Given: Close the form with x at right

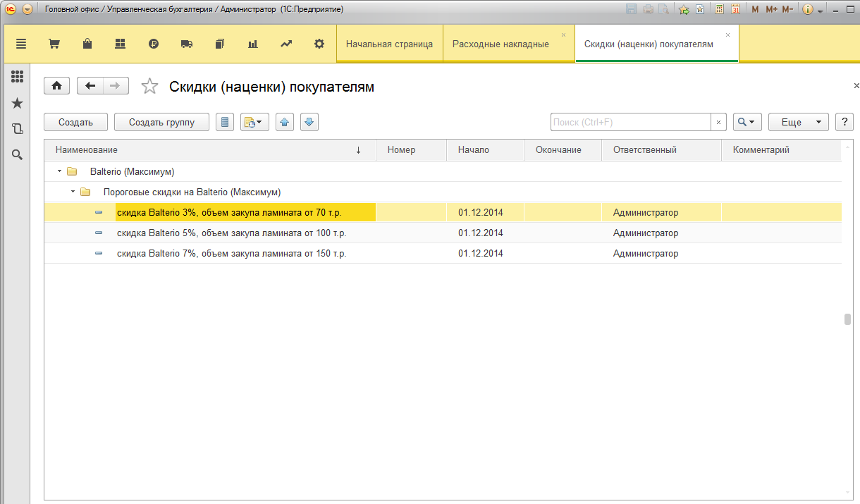Looking at the screenshot, I should 856,85.
